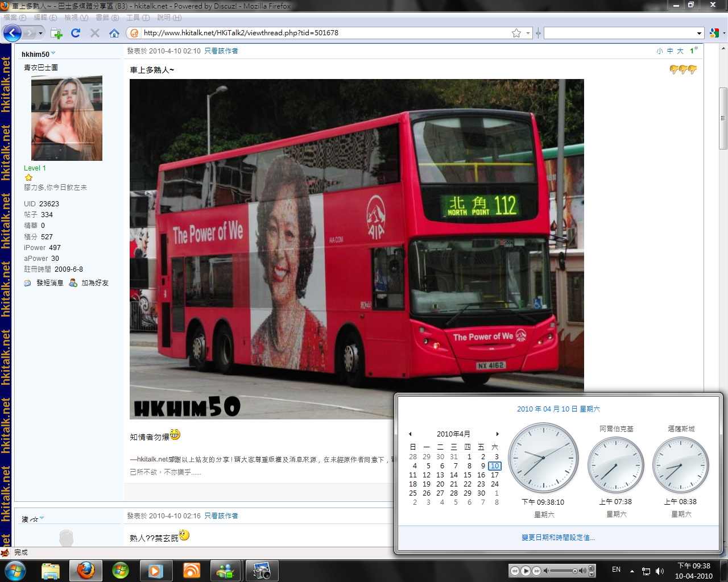Click 只看該作者 in the 02:16 post
Viewport: 728px width, 582px height.
(x=221, y=516)
